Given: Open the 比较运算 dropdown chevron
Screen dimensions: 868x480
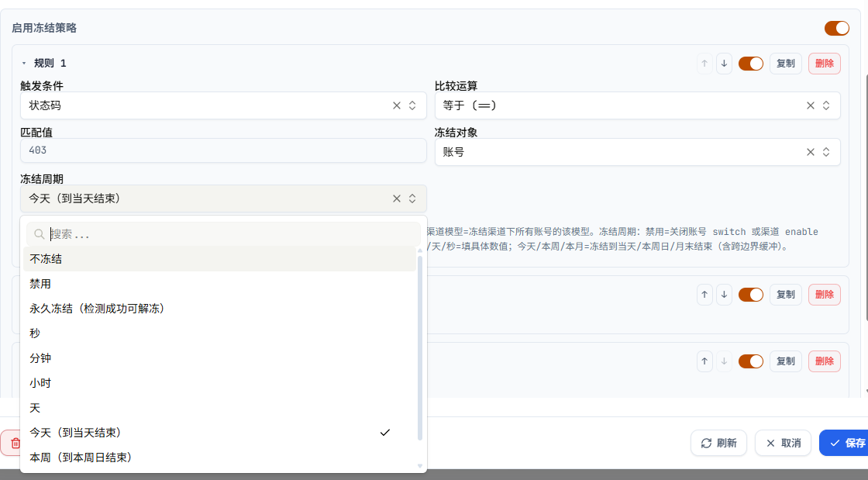Looking at the screenshot, I should [826, 105].
